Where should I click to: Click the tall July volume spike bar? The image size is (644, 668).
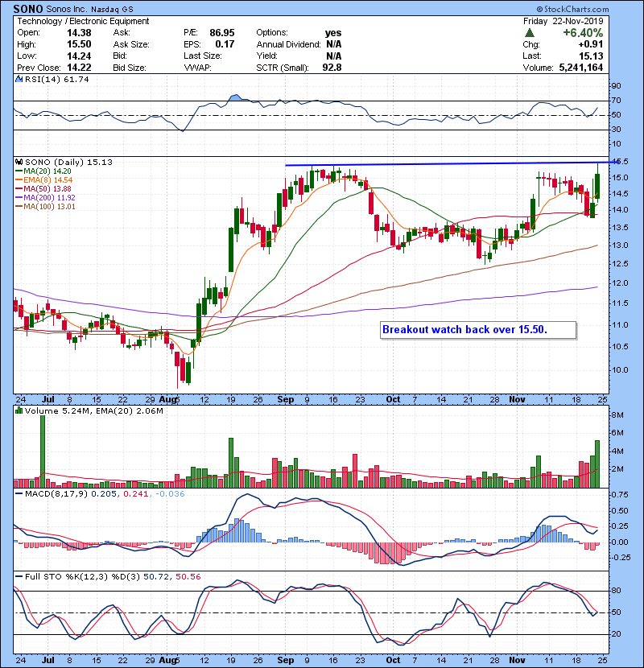(42, 452)
